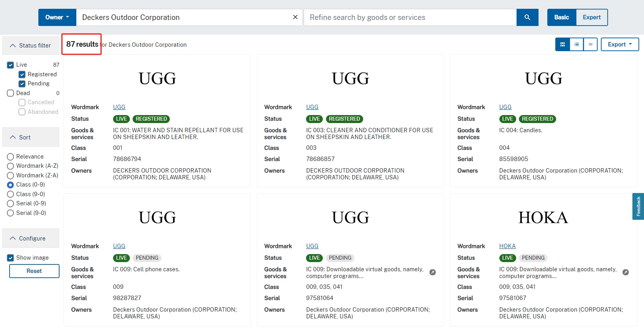Collapse the Sort section

tap(31, 137)
